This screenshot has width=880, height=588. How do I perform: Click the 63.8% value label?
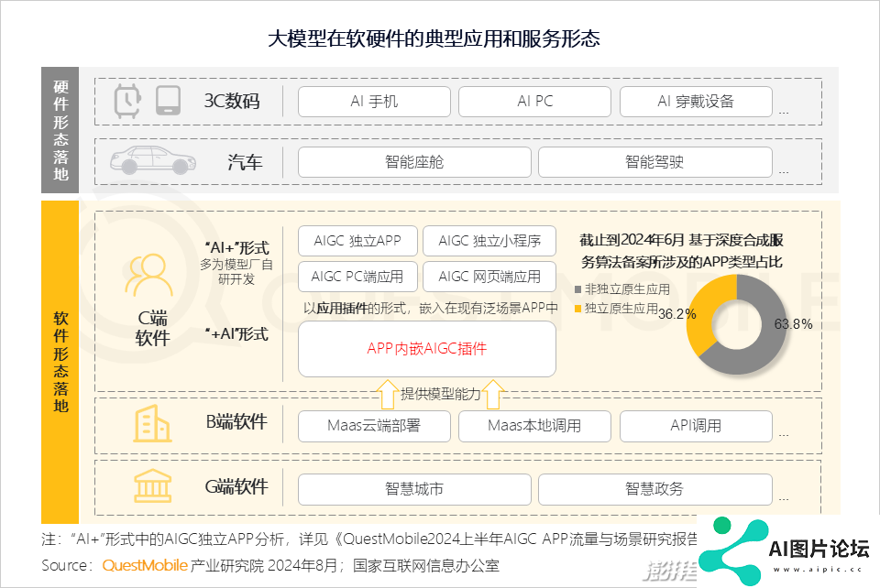(793, 324)
